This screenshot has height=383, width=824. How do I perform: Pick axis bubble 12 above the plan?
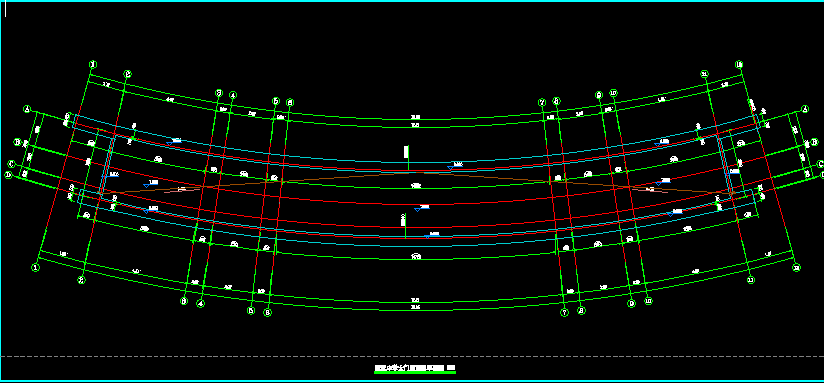tap(739, 65)
